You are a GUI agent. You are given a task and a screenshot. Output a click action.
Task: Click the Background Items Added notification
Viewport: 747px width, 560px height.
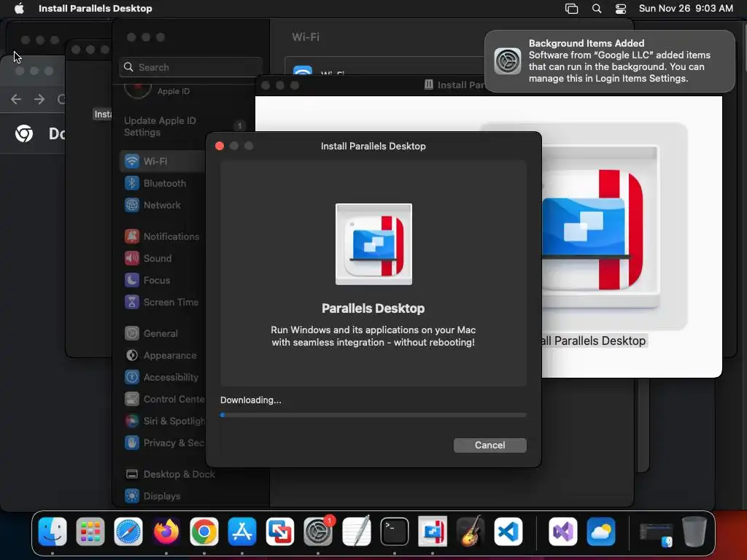coord(609,61)
